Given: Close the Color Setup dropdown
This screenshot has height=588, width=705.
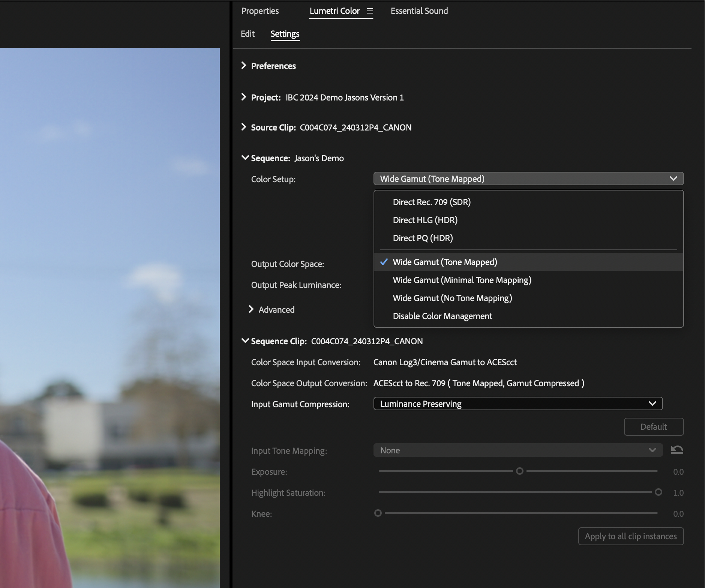Looking at the screenshot, I should pyautogui.click(x=528, y=179).
